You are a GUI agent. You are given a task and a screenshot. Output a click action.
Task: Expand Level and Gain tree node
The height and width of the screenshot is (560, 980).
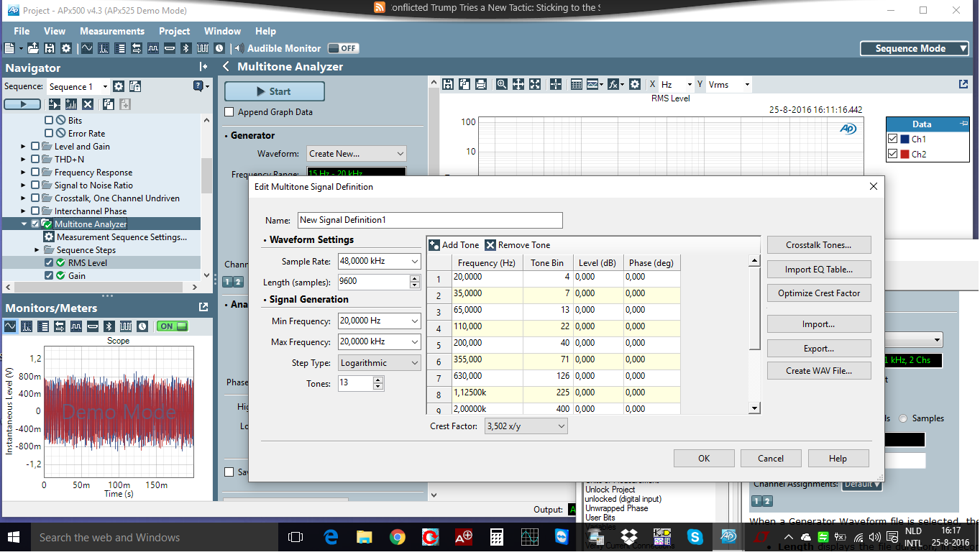tap(24, 147)
